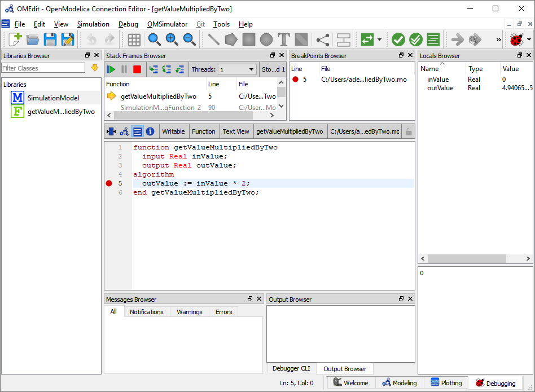This screenshot has width=535, height=392.
Task: Open the Threads dropdown
Action: tap(237, 69)
